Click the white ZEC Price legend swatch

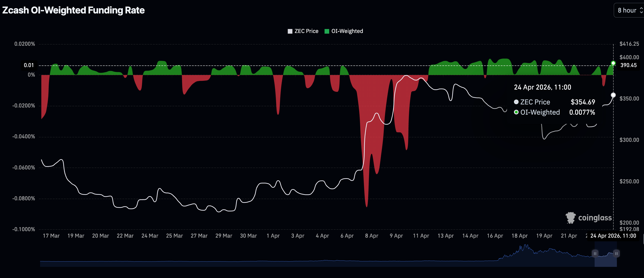tap(290, 31)
